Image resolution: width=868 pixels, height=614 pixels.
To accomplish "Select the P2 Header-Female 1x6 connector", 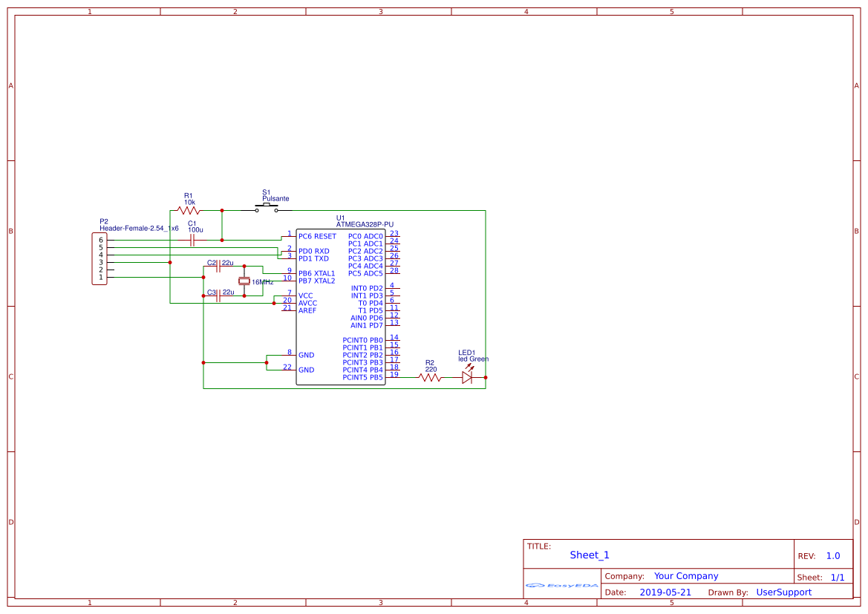I will 99,258.
